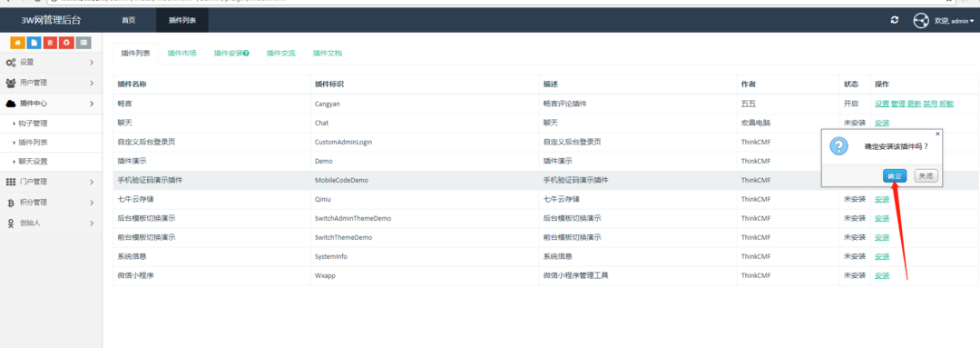Viewport: 980px width, 348px height.
Task: Click the 开启 status of 畅言
Action: click(850, 104)
